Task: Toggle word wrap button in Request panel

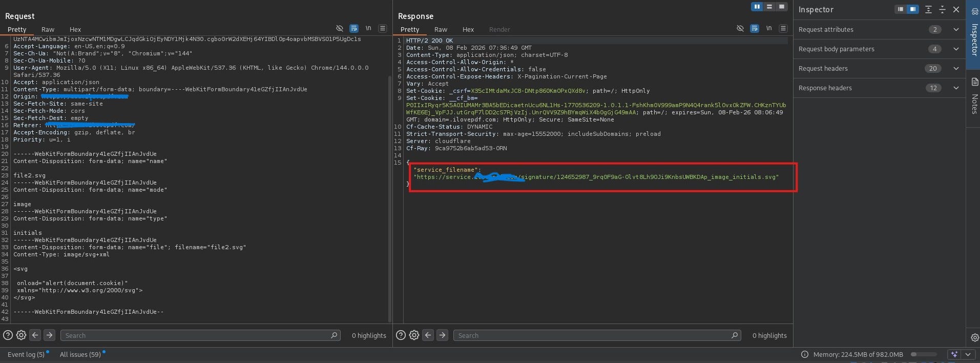Action: point(353,28)
